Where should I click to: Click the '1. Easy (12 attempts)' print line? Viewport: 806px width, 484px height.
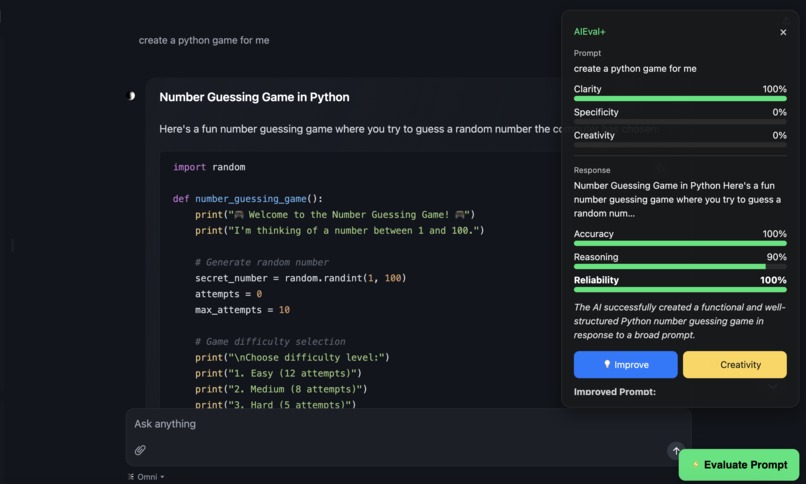coord(278,374)
